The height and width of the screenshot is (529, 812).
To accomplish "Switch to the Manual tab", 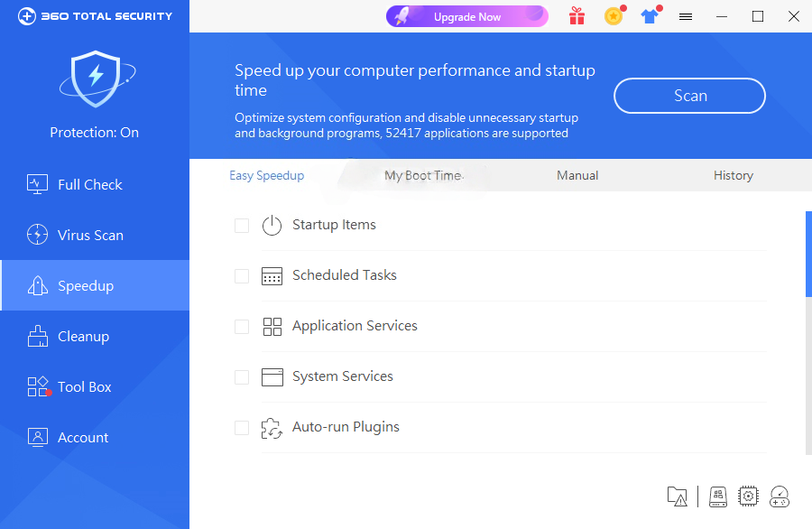I will pos(577,176).
